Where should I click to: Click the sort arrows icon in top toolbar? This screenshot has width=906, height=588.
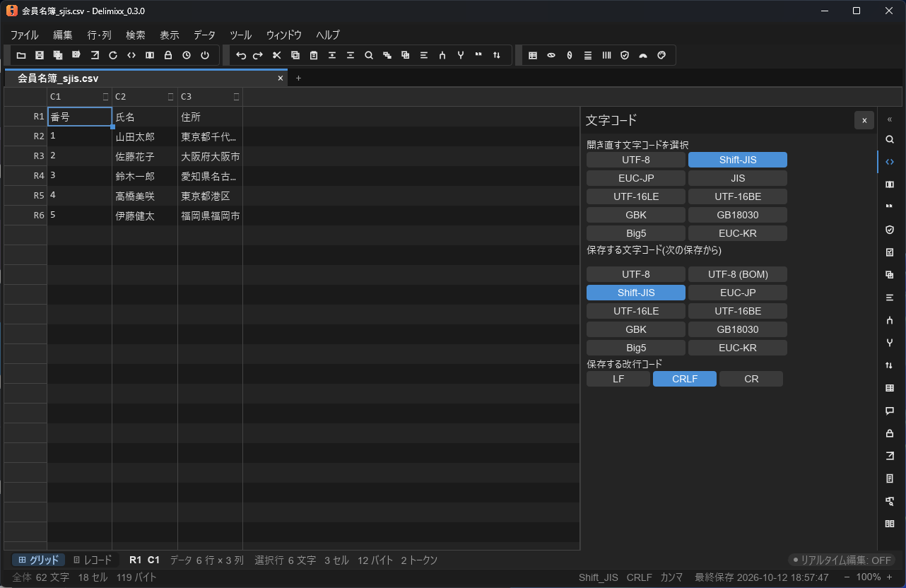pyautogui.click(x=497, y=55)
